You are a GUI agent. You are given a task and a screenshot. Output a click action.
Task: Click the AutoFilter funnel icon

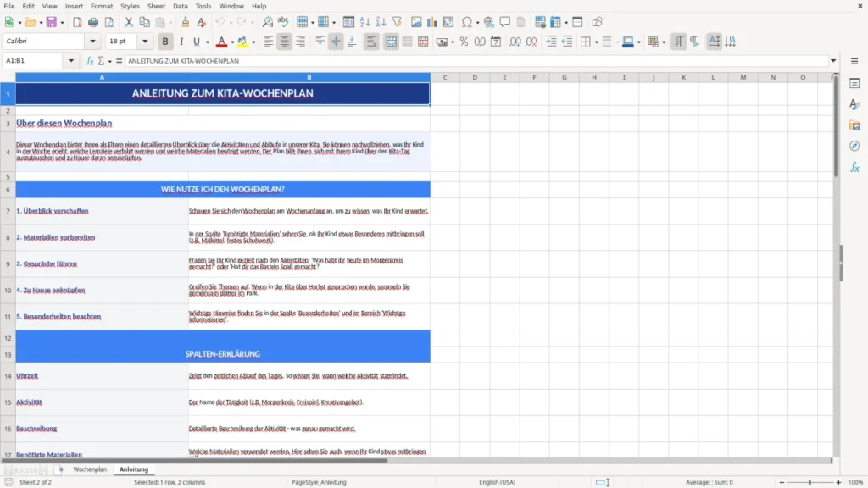(397, 22)
